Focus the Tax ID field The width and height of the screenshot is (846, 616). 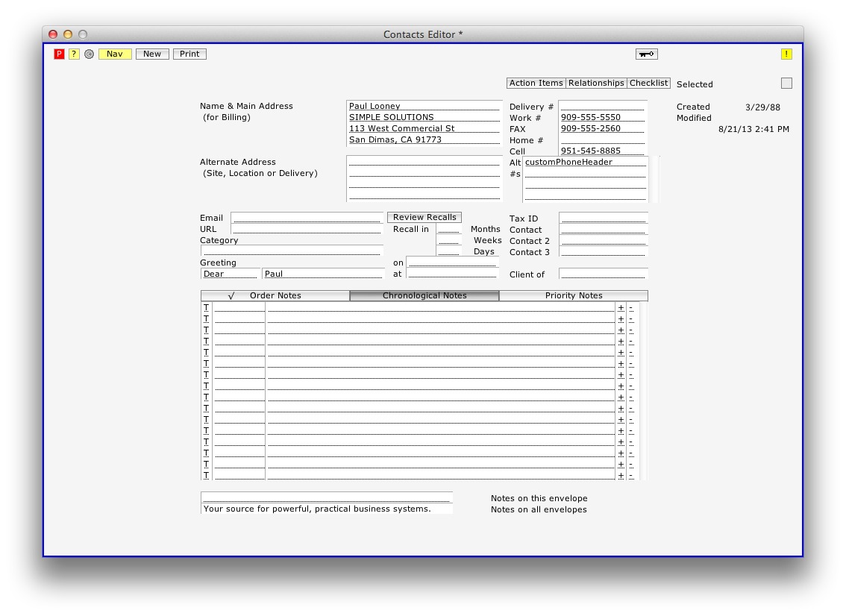pyautogui.click(x=603, y=218)
